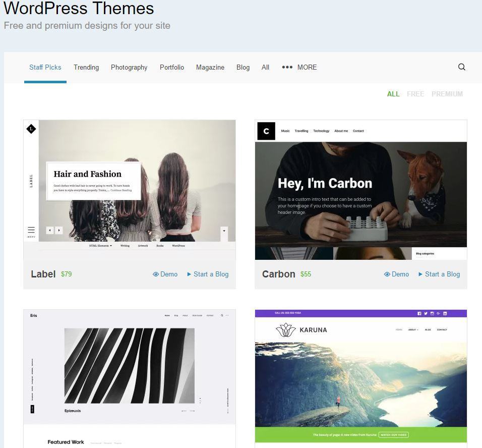Enable the FREE themes filter
The height and width of the screenshot is (448, 482).
pyautogui.click(x=415, y=94)
